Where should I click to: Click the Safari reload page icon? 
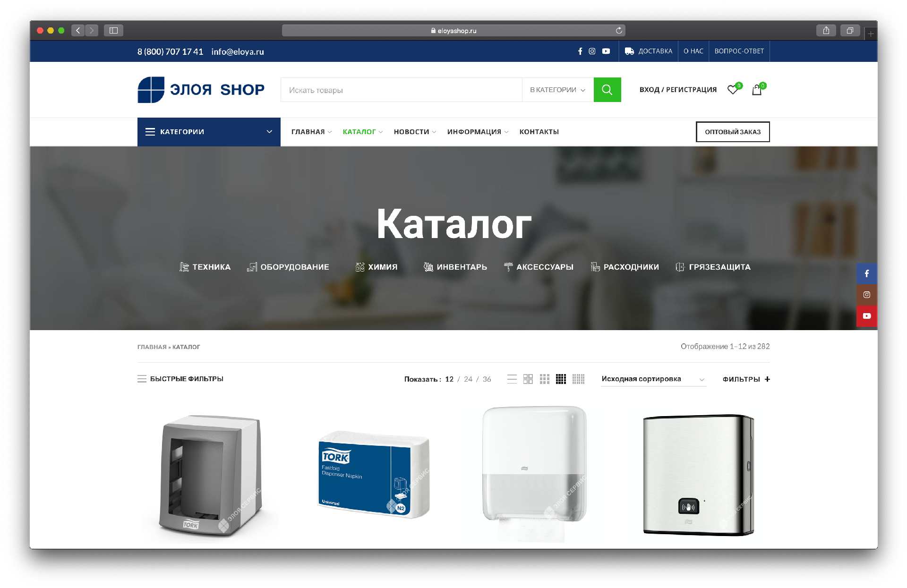(619, 31)
